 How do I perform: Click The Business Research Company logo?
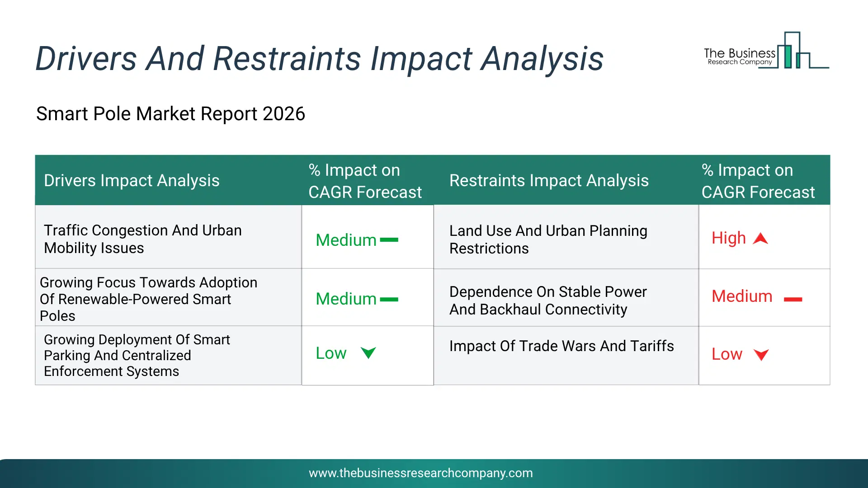(x=766, y=50)
